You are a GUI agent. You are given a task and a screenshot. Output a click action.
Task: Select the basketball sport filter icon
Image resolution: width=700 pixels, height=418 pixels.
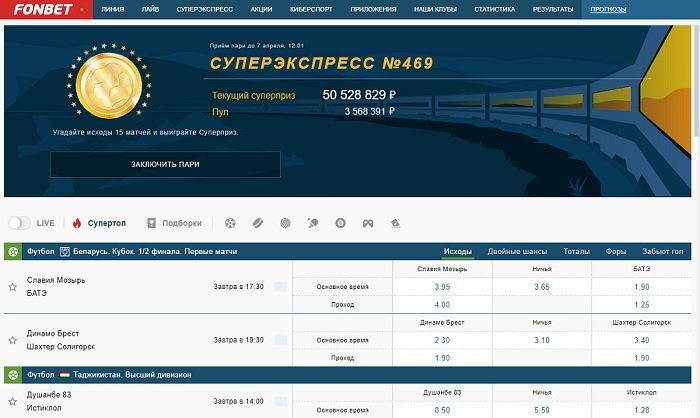[x=285, y=223]
